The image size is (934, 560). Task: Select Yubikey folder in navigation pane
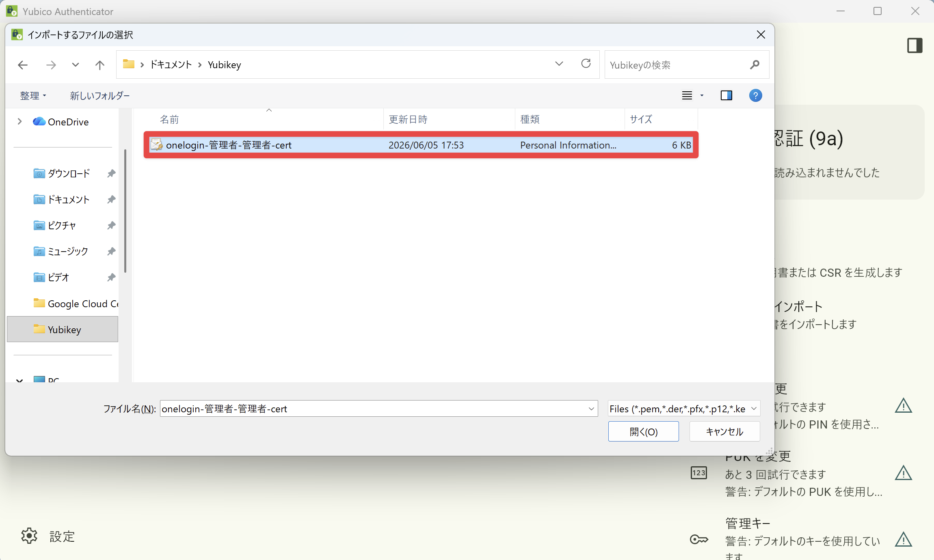(x=63, y=330)
